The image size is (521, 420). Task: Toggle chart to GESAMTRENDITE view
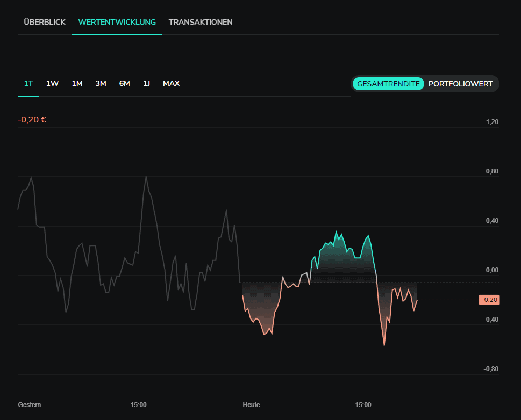[388, 84]
